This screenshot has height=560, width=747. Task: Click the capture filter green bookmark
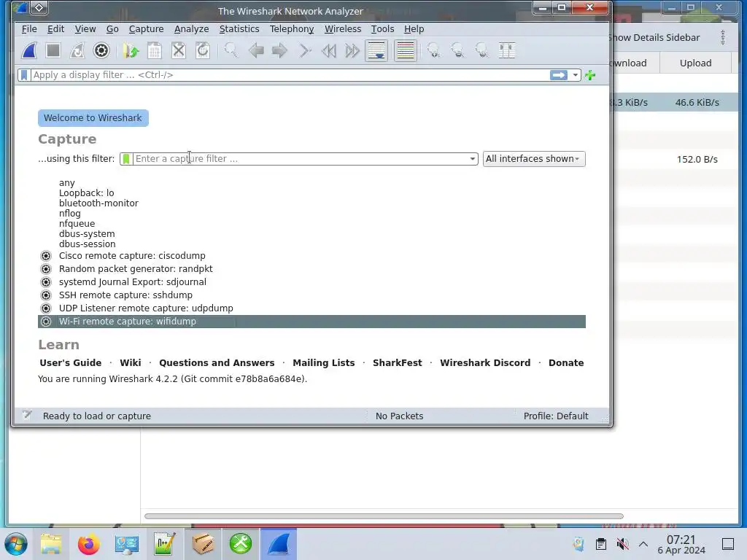126,158
